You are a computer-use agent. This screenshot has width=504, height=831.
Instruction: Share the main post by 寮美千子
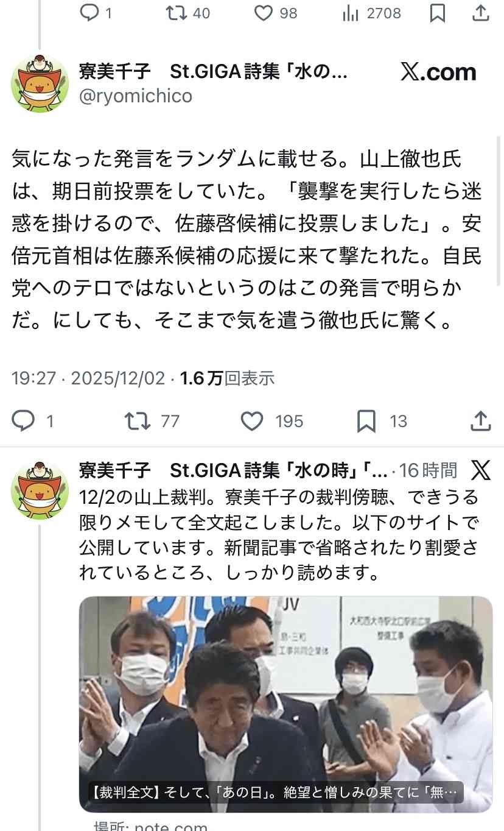481,421
